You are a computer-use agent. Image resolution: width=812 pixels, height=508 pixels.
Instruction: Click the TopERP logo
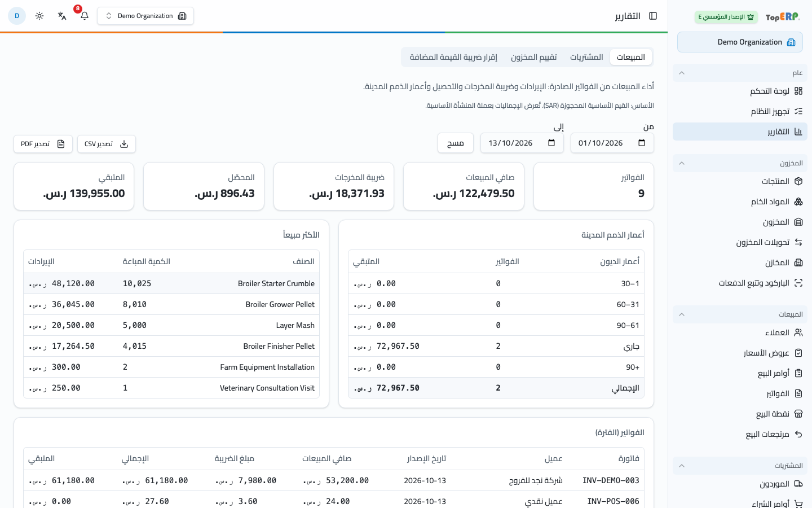[783, 17]
